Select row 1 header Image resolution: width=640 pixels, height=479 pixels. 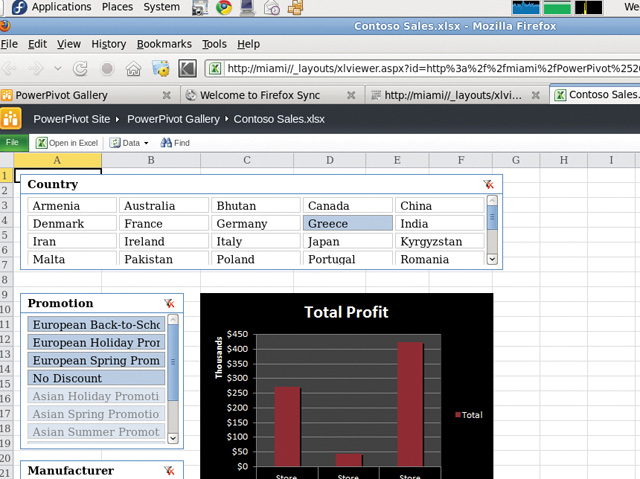click(x=6, y=176)
